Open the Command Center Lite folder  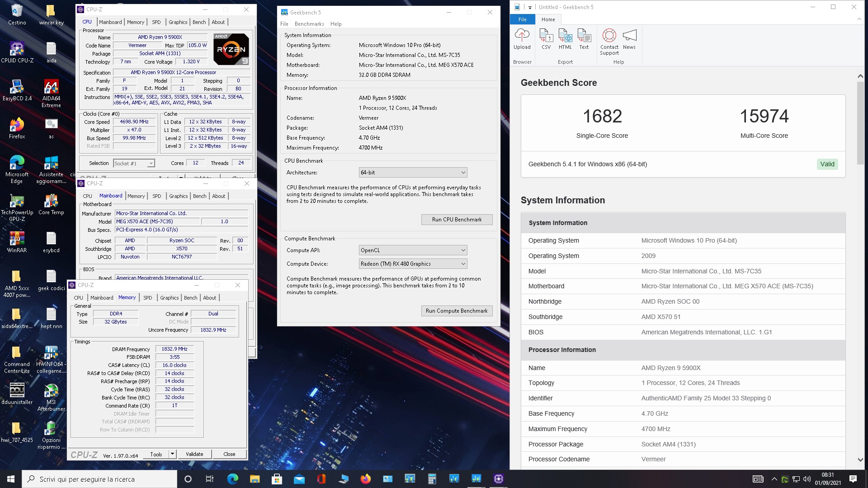17,360
